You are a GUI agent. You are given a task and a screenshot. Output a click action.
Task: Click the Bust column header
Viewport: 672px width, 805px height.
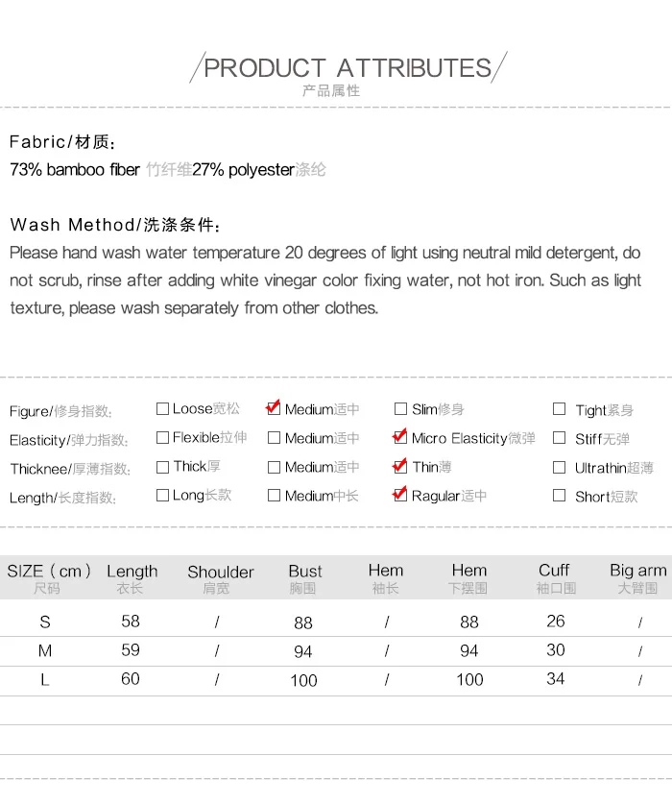click(305, 572)
